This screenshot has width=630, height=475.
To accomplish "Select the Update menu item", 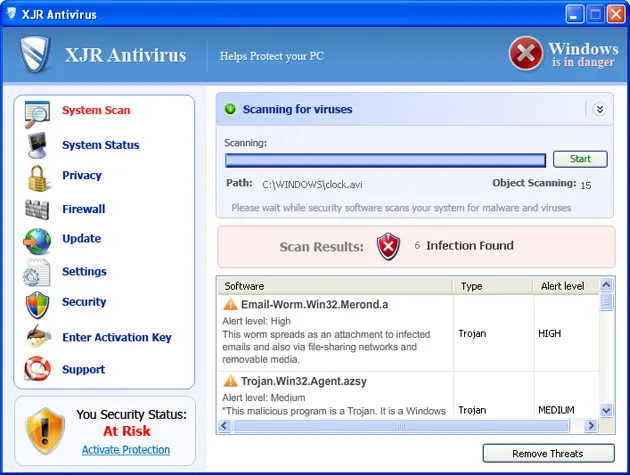I will [x=82, y=238].
